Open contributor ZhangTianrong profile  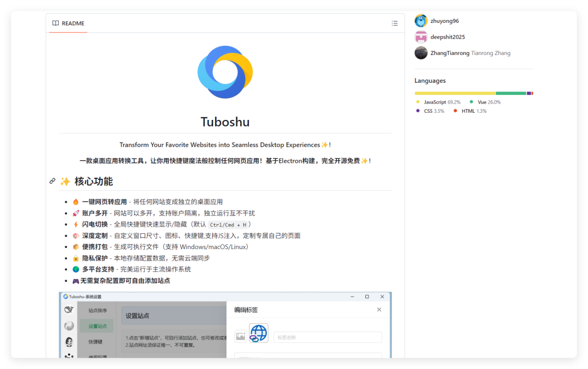[450, 53]
